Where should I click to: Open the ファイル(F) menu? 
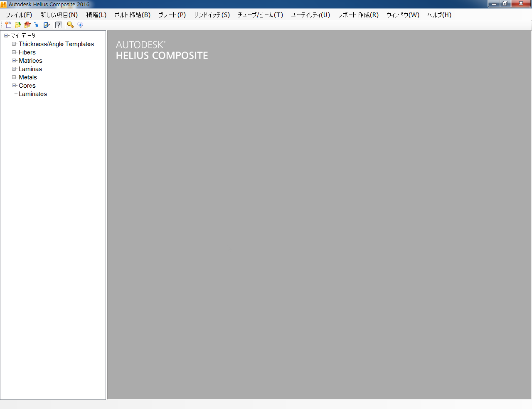[19, 15]
